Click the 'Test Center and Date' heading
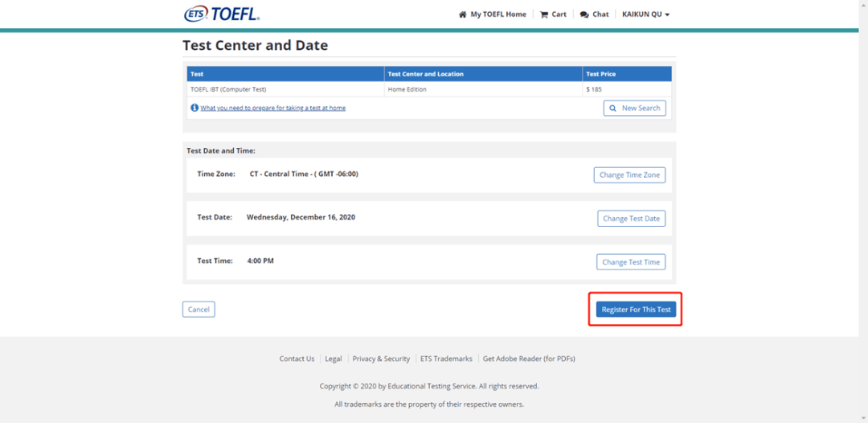The image size is (868, 423). (256, 45)
